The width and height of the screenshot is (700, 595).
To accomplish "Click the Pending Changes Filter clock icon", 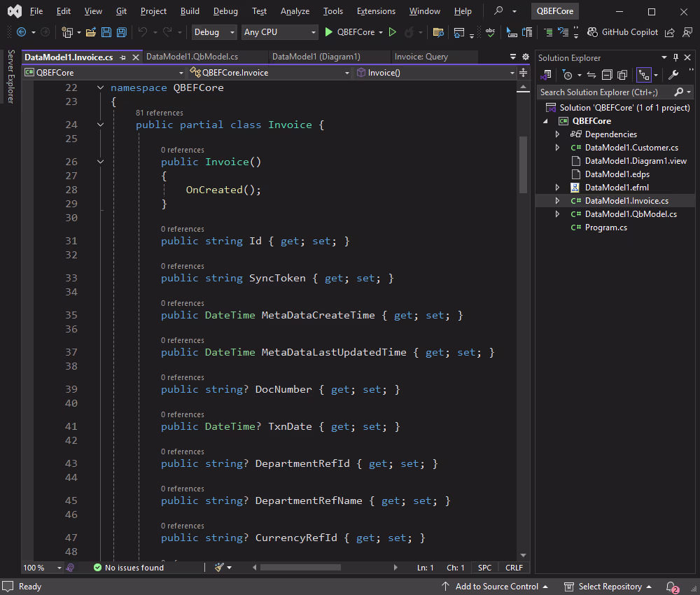I will [x=567, y=75].
